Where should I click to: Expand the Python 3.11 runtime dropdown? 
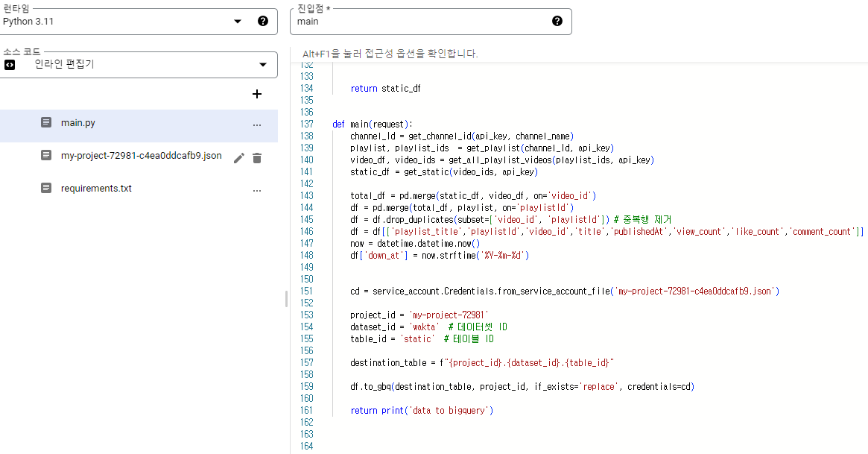[238, 22]
